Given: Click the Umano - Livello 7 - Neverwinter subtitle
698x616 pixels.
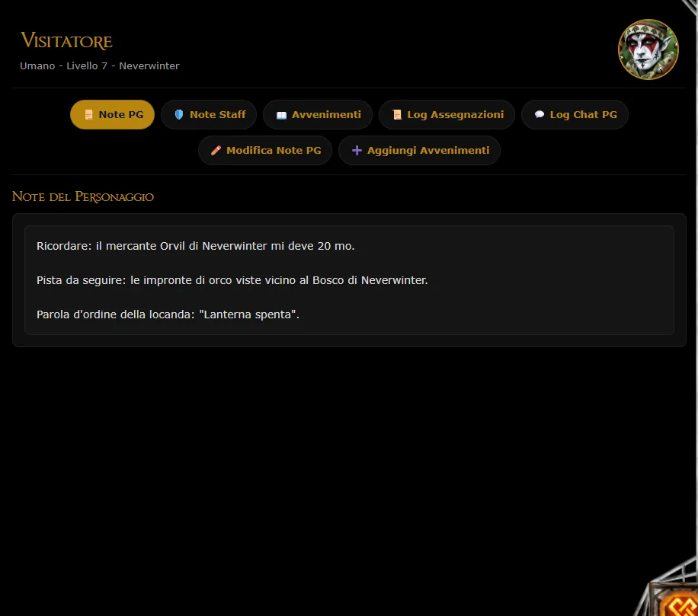Looking at the screenshot, I should [x=99, y=65].
